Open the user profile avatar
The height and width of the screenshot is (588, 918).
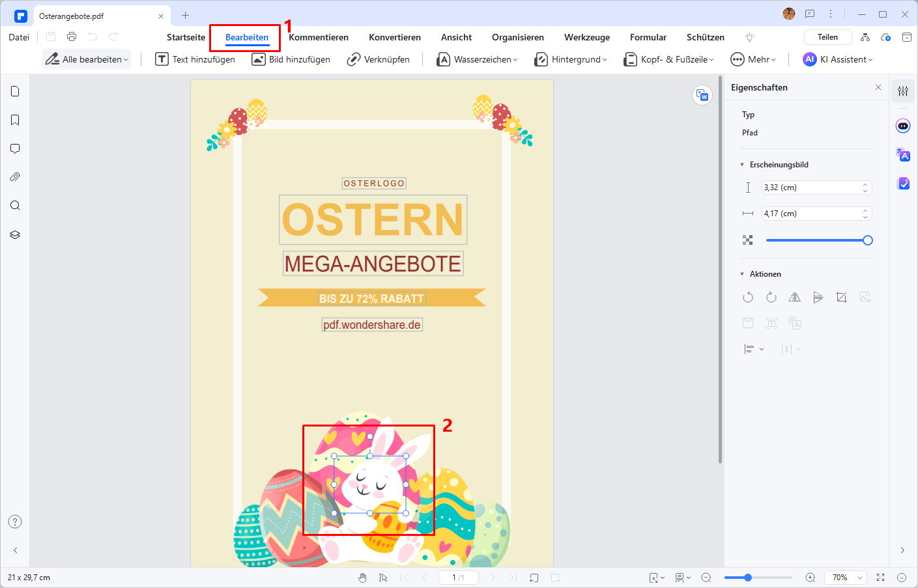[x=789, y=14]
